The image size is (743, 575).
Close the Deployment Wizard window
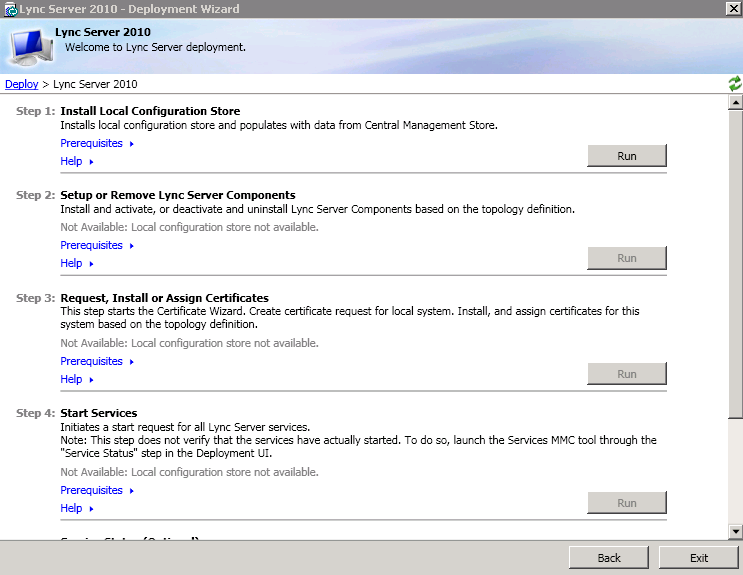coord(733,9)
